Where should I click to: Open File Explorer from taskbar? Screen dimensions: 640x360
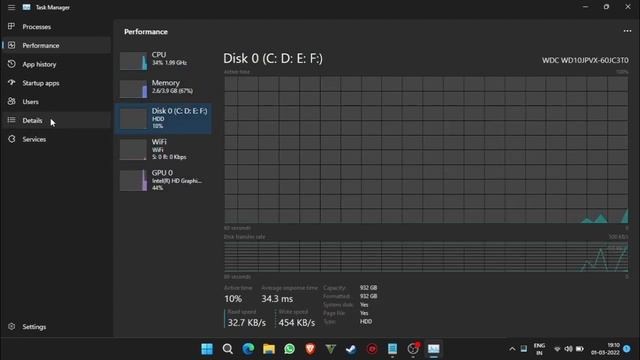coord(269,349)
